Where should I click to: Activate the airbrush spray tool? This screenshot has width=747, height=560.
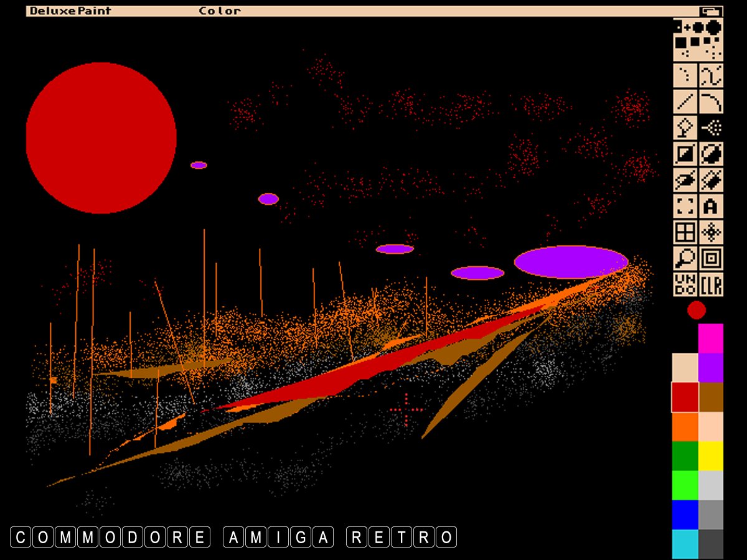click(x=711, y=128)
